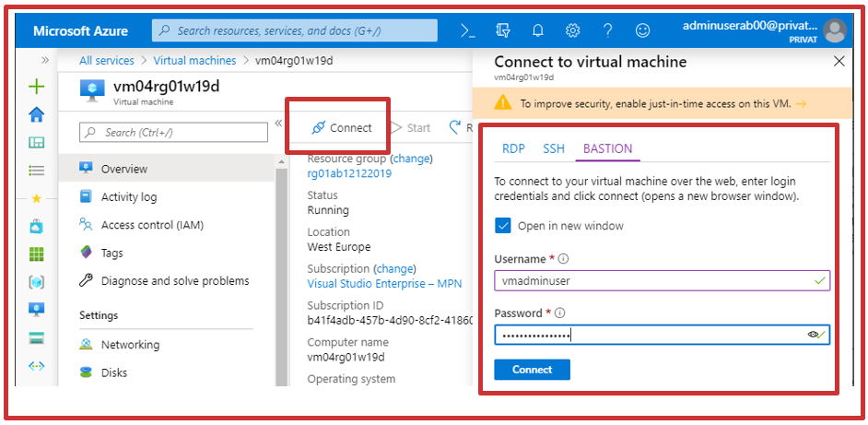Open rg01ab12122019 resource group link

(349, 173)
